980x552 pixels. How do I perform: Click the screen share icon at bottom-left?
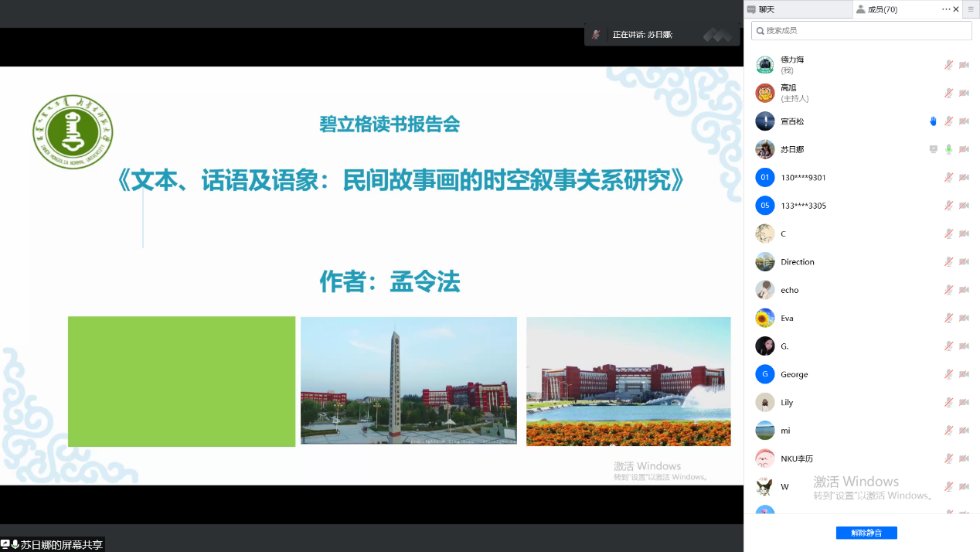5,544
